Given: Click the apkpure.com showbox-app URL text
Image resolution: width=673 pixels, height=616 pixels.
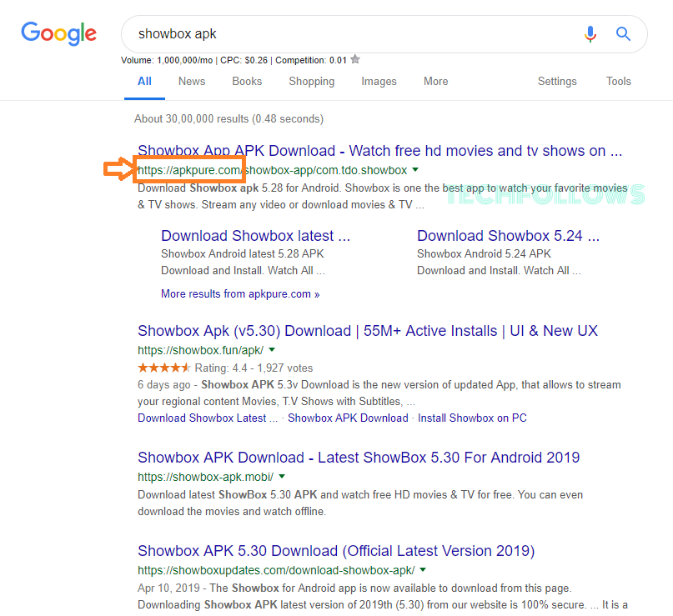Looking at the screenshot, I should tap(272, 170).
